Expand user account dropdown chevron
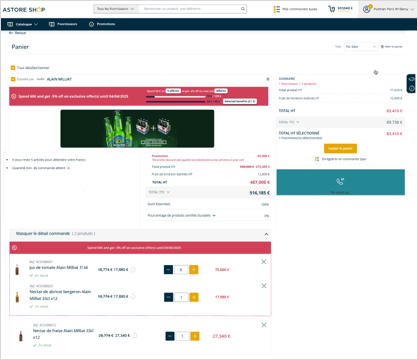 click(412, 9)
